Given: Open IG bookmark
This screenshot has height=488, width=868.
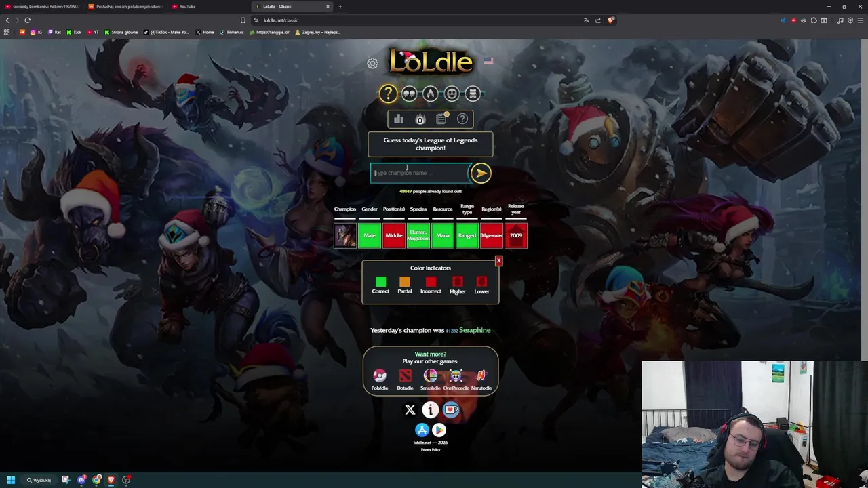Looking at the screenshot, I should coord(36,32).
